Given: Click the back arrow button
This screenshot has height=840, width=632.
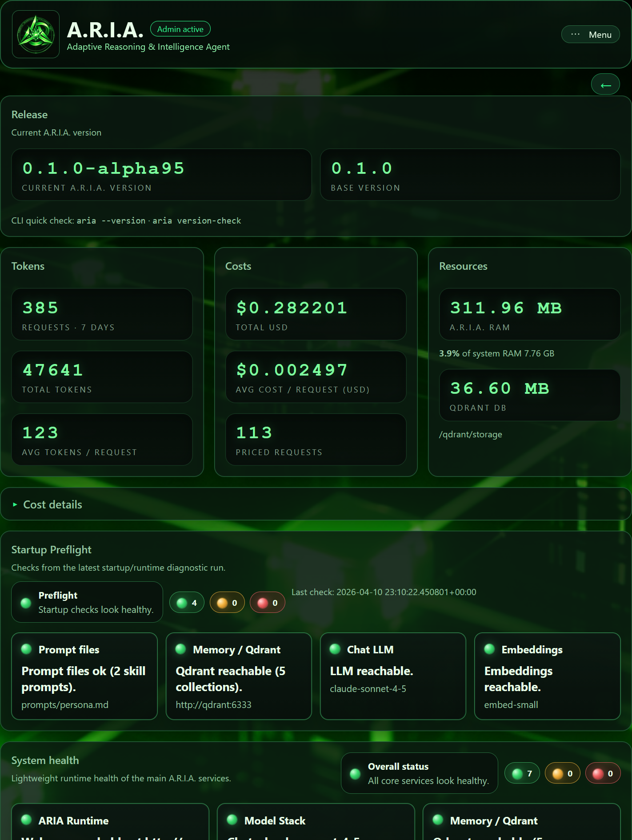Looking at the screenshot, I should [605, 85].
